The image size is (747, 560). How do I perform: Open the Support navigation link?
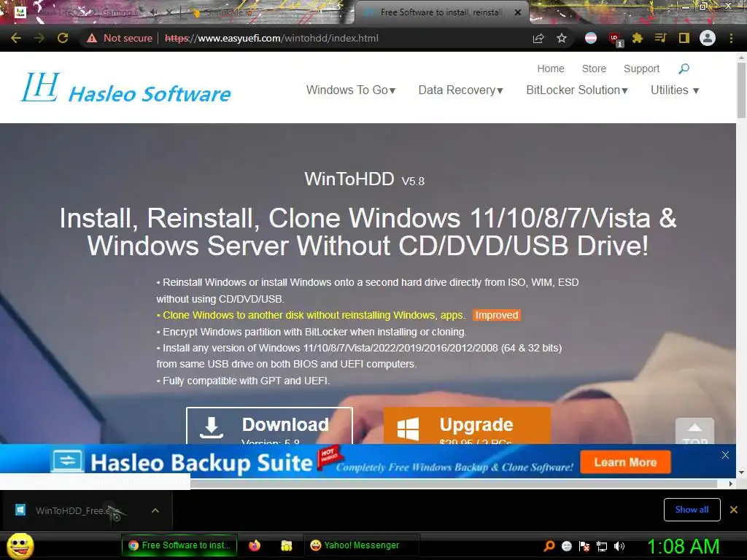[641, 69]
